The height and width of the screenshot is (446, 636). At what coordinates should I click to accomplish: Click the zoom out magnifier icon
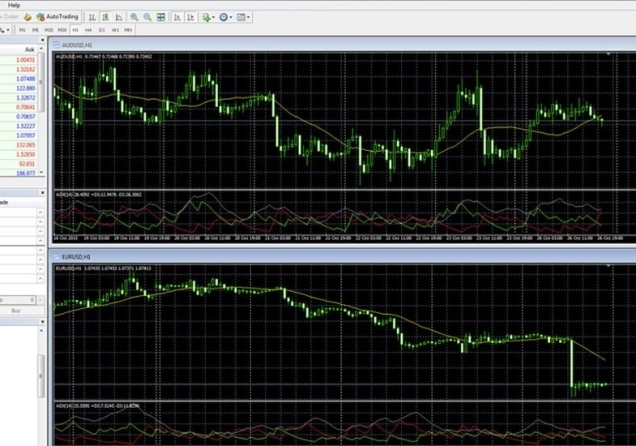coord(147,17)
